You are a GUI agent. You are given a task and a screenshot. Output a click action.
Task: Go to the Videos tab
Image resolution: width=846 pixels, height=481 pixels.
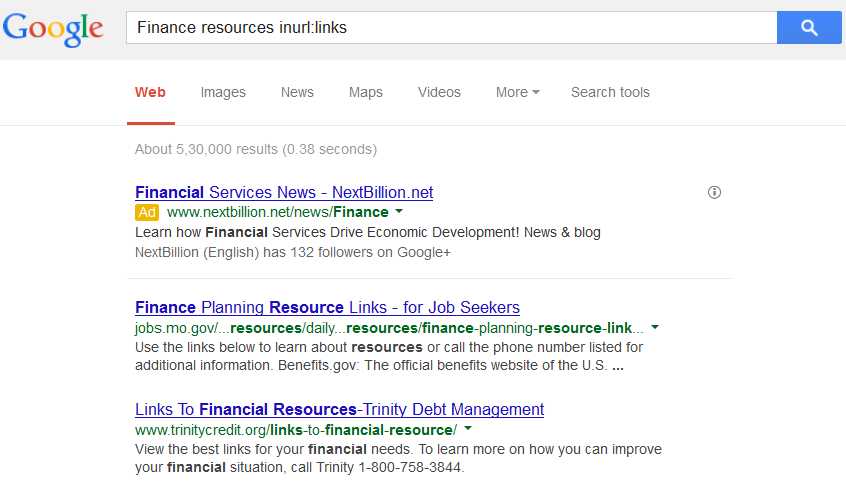click(x=439, y=92)
